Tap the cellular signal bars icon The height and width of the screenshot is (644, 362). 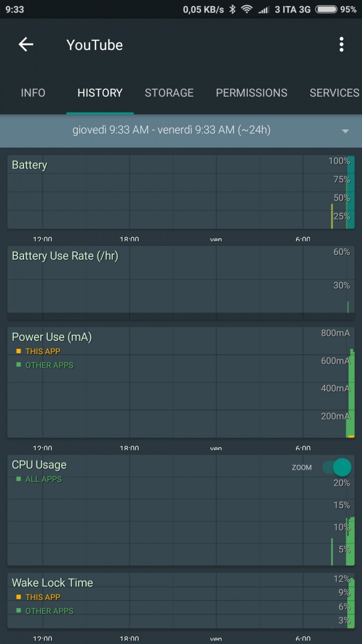[264, 9]
